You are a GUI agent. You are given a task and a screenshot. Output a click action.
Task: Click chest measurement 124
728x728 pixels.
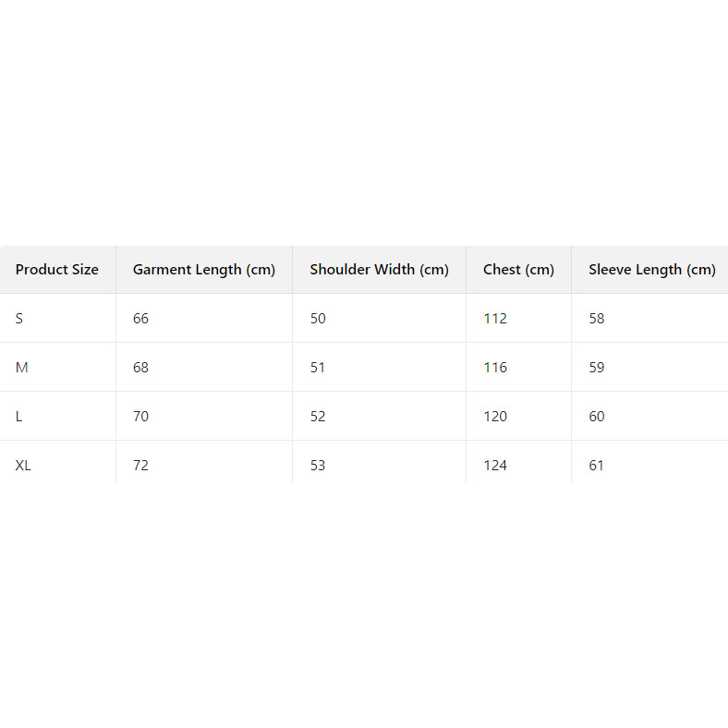coord(495,466)
